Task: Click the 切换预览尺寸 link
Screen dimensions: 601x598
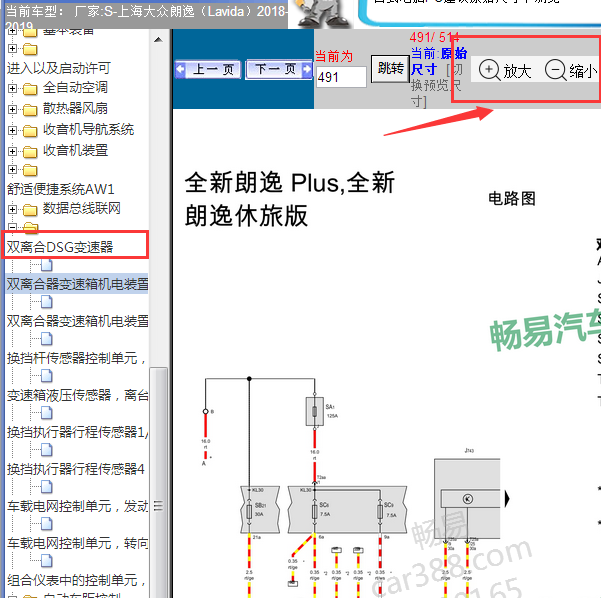Action: tap(437, 85)
